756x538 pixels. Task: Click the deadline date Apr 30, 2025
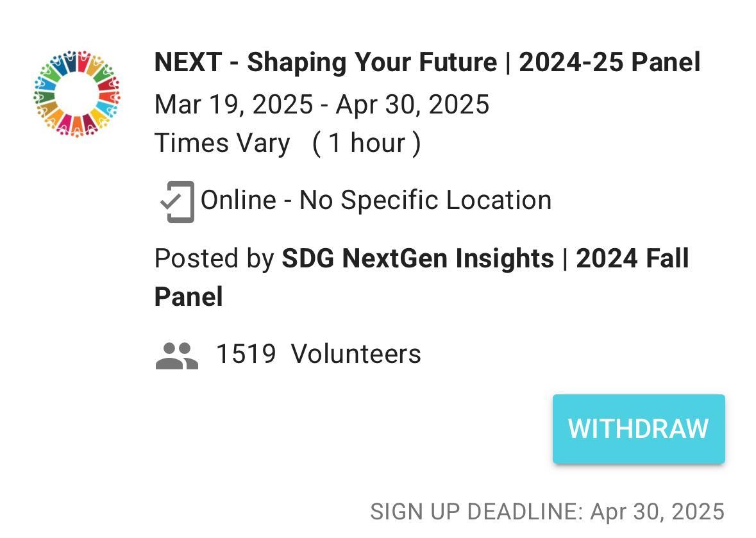[x=657, y=512]
